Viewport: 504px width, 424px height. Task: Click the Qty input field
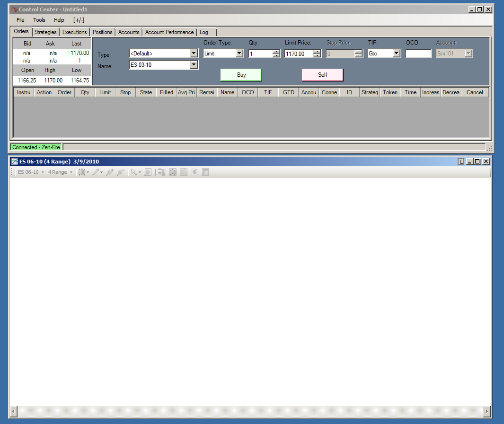coord(261,54)
